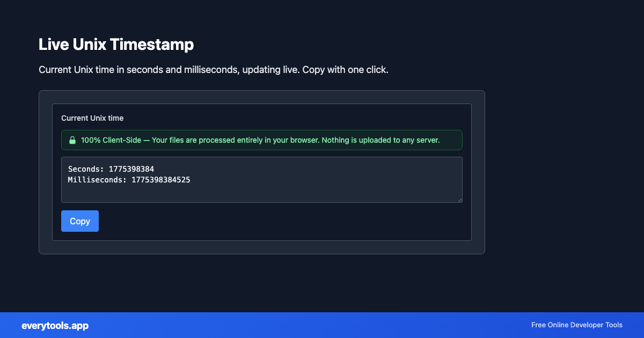This screenshot has height=338, width=644.
Task: Click Free Online Developer Tools text
Action: (576, 325)
